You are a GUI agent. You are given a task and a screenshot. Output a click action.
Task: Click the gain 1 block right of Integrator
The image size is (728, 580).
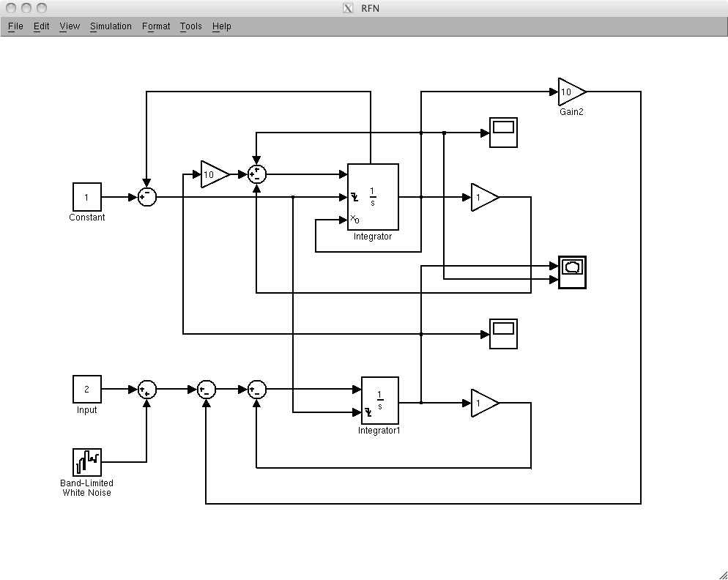tap(483, 197)
